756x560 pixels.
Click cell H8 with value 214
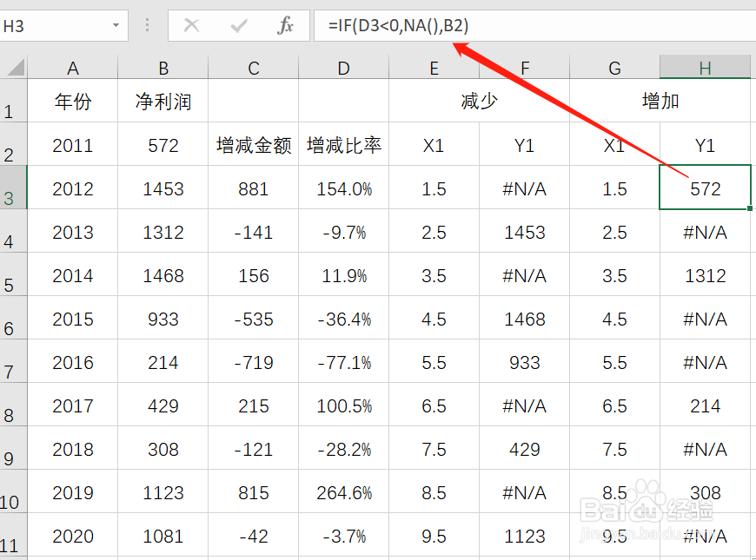705,405
